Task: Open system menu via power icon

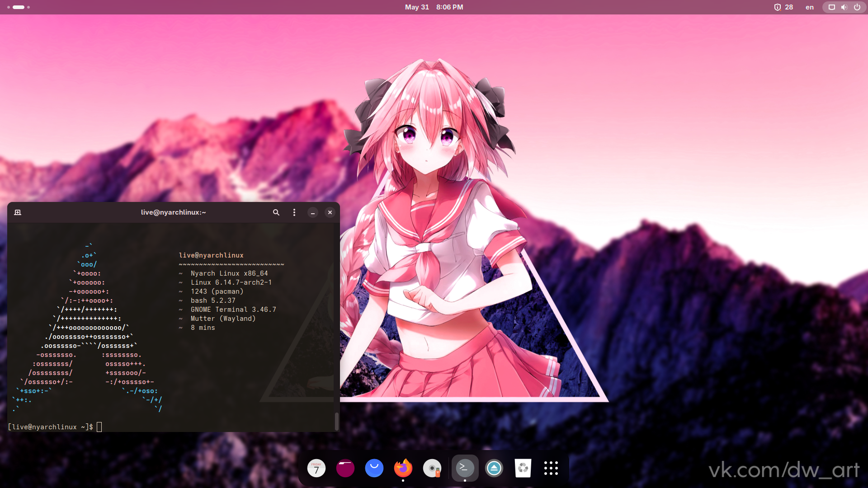Action: [x=857, y=7]
